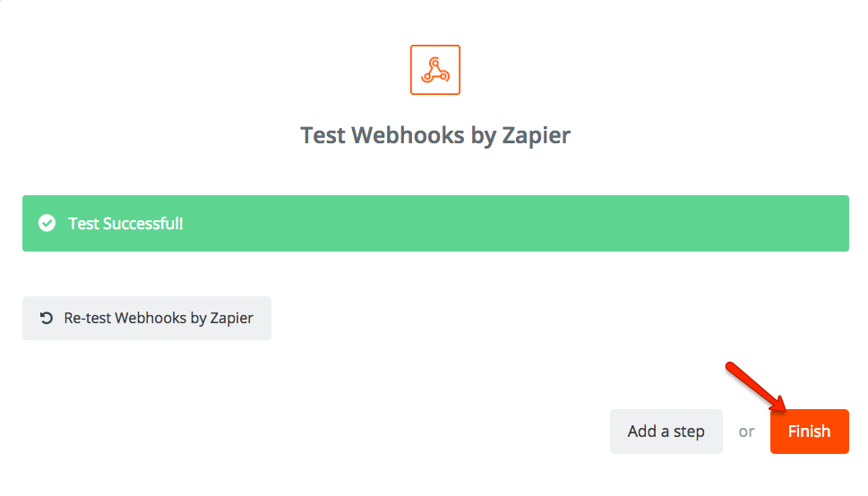Screen dimensions: 868x496
Task: Click the word "Test" in the page heading
Action: 323,135
